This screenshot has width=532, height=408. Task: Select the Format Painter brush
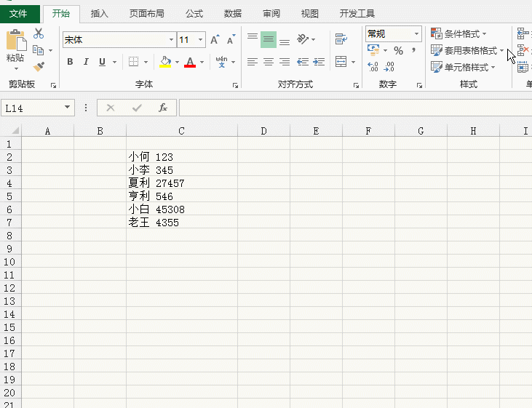click(x=39, y=66)
